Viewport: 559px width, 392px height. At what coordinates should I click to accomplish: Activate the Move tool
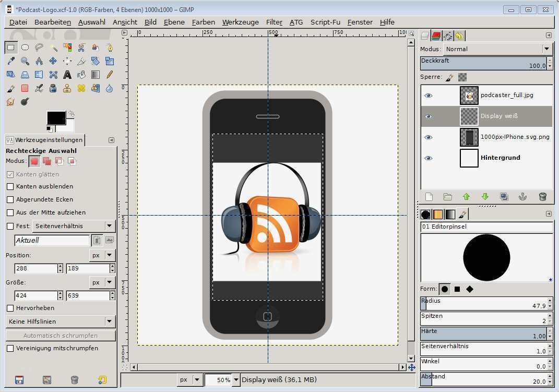click(x=53, y=61)
